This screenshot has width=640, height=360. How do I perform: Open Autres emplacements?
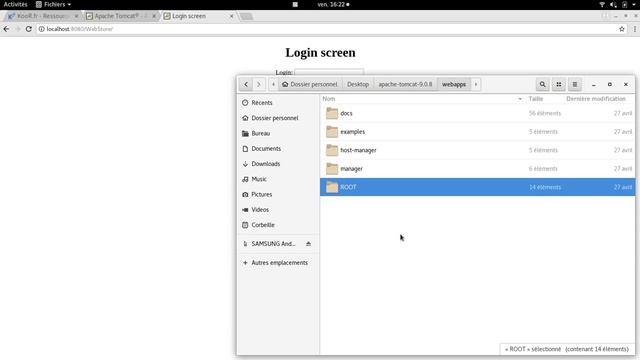(x=278, y=263)
